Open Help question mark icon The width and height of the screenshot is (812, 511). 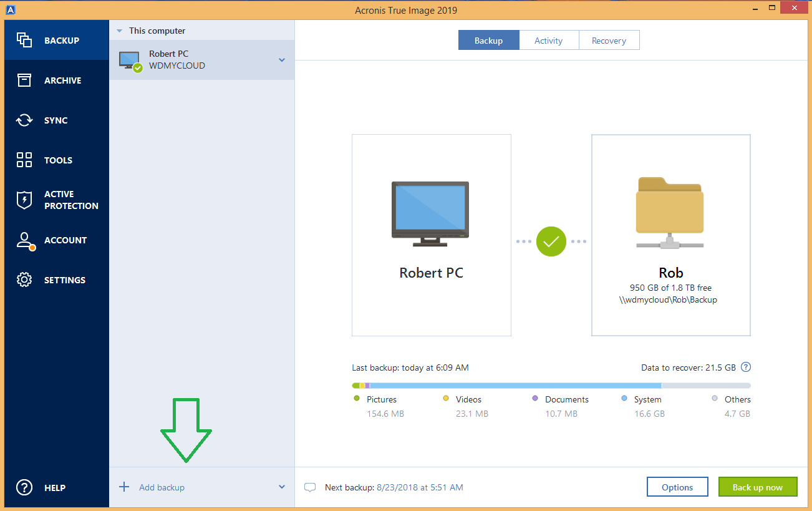[x=24, y=488]
